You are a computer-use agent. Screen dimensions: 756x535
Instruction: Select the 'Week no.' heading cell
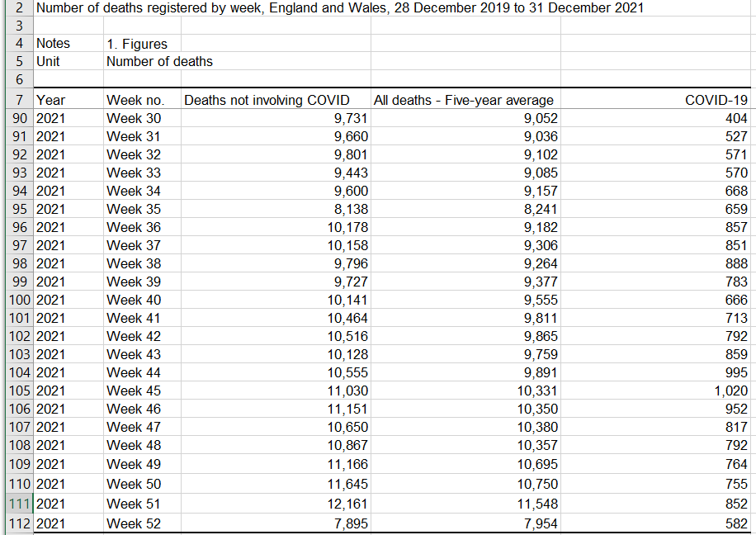click(135, 100)
